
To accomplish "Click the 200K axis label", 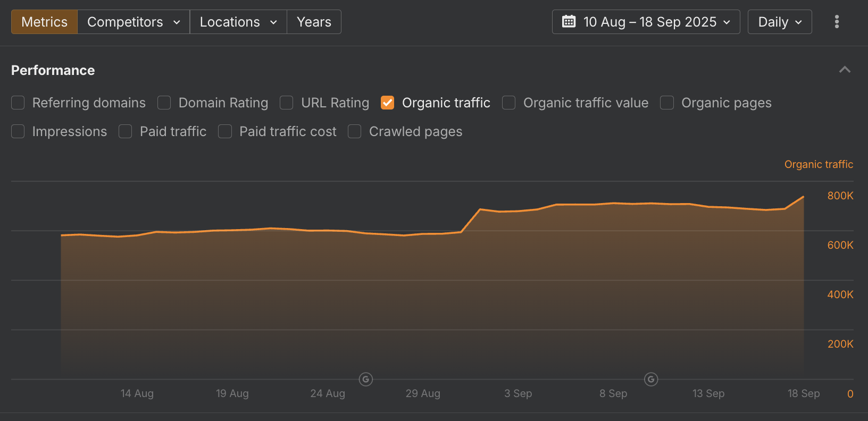I will [840, 344].
